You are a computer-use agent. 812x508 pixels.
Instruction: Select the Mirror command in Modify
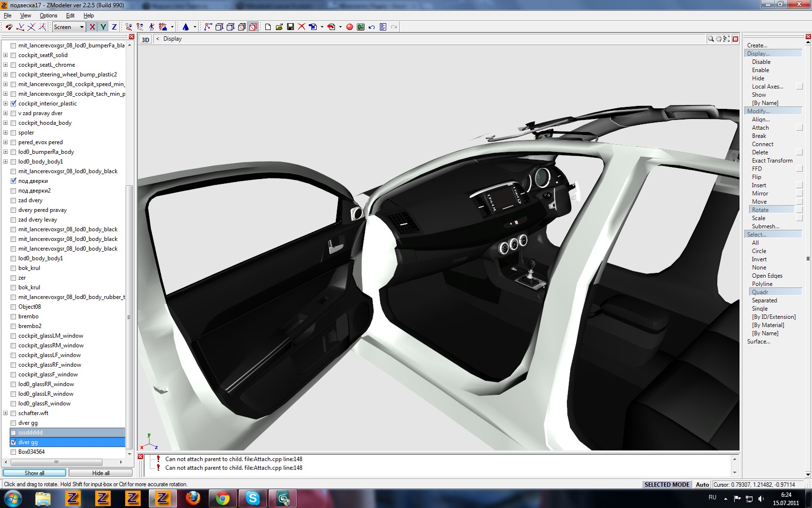pos(760,194)
